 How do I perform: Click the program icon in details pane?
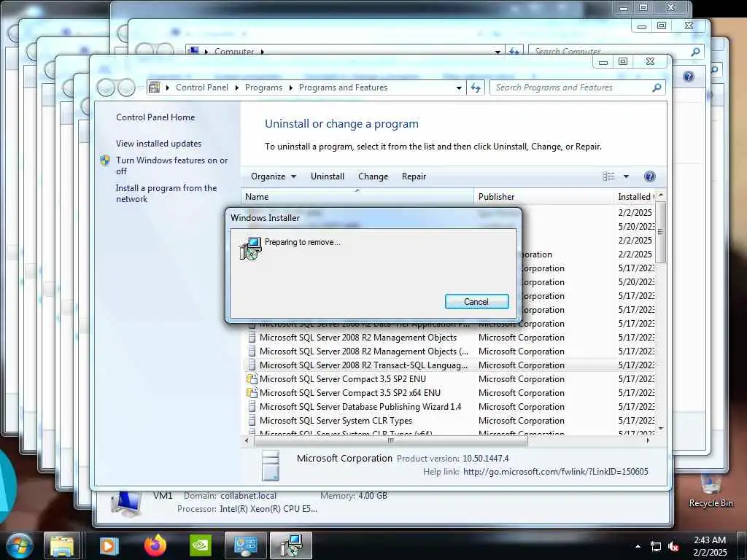pos(271,465)
